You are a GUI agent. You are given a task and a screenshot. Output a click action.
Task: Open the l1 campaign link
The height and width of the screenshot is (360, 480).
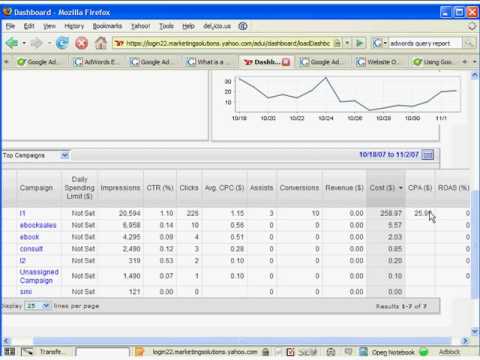(x=22, y=213)
